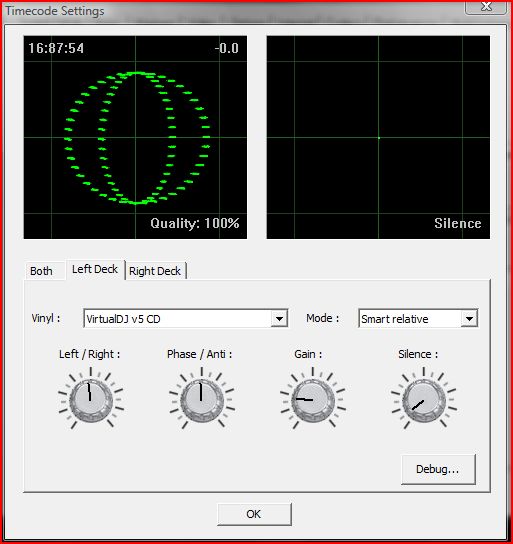Switch to the Both tab
This screenshot has width=513, height=544.
(x=41, y=271)
